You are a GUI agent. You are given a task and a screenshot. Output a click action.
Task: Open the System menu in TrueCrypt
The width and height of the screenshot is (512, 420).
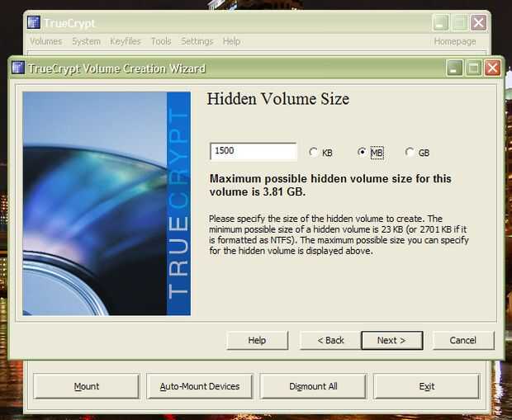86,41
